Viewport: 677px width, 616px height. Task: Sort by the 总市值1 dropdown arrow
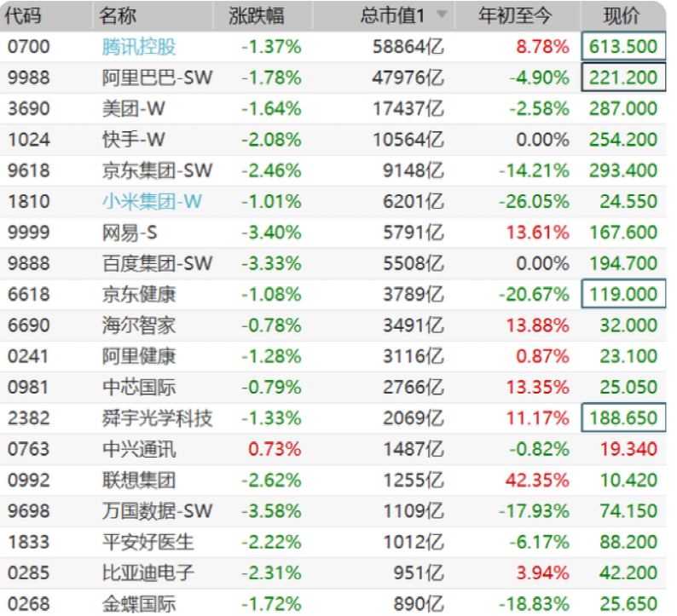coord(442,15)
